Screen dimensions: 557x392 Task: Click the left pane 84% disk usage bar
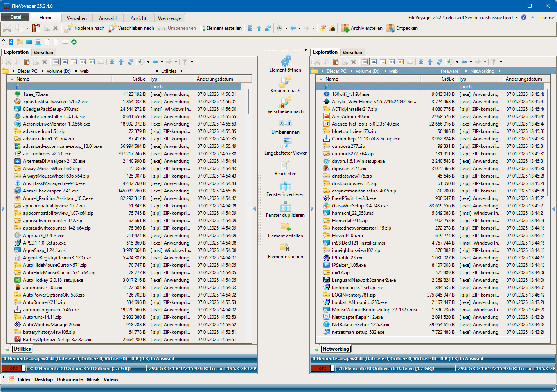pyautogui.click(x=14, y=369)
